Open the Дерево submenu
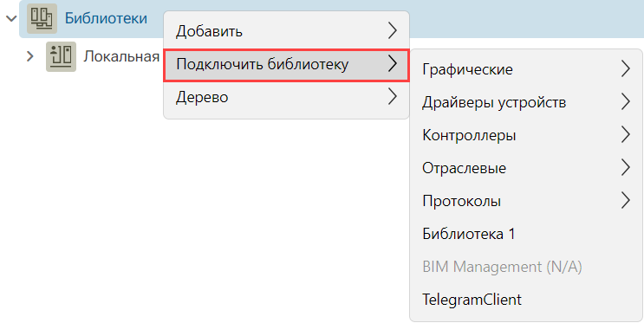Screen dimensions: 644x323 287,97
